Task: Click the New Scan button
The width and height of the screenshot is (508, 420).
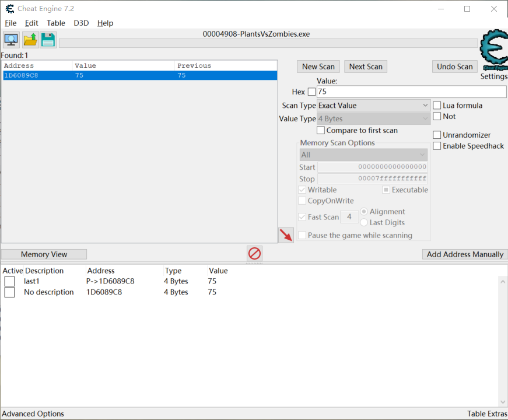Action: (318, 66)
